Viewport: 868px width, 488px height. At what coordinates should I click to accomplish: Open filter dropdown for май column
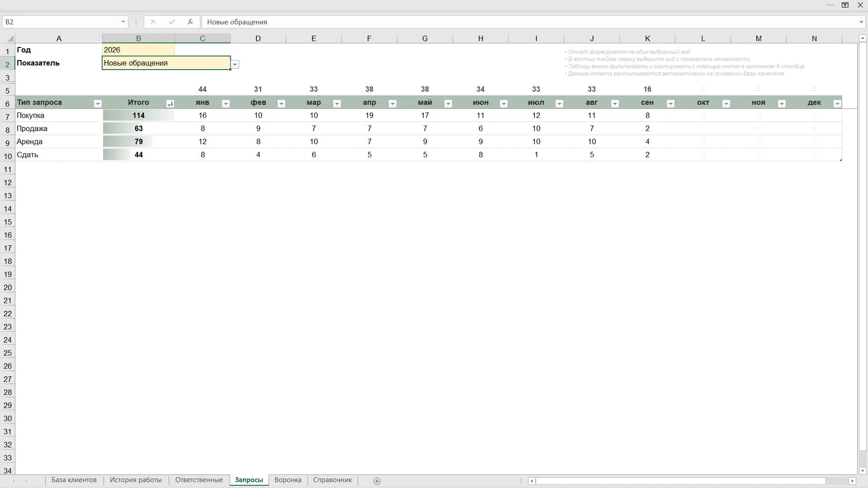pyautogui.click(x=448, y=104)
